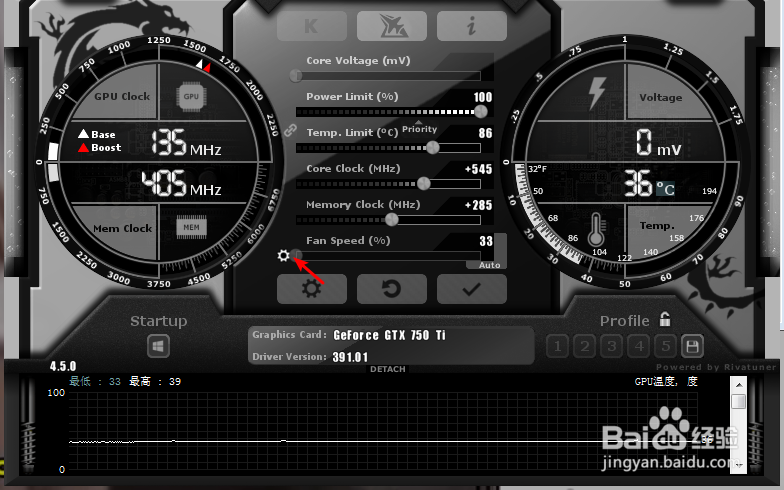The width and height of the screenshot is (784, 490).
Task: Click the GPU Clock gauge label
Action: pyautogui.click(x=122, y=96)
